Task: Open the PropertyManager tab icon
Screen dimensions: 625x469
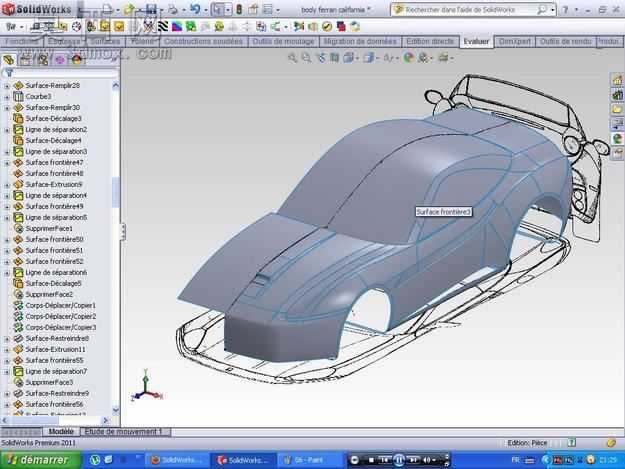Action: [26, 60]
